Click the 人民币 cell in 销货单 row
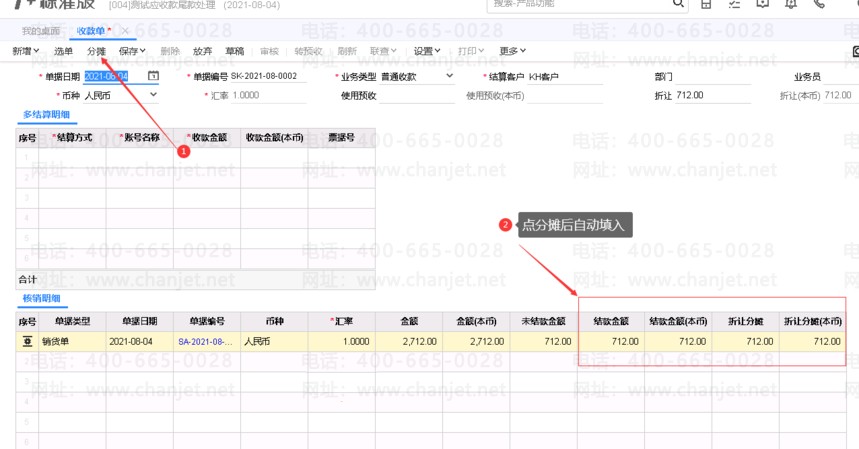The image size is (859, 449). [x=274, y=342]
